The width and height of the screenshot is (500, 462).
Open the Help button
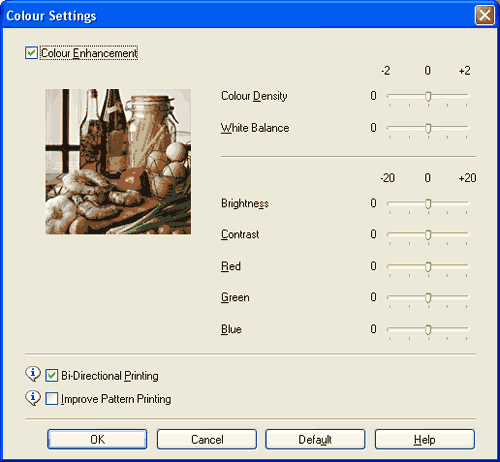pos(425,439)
